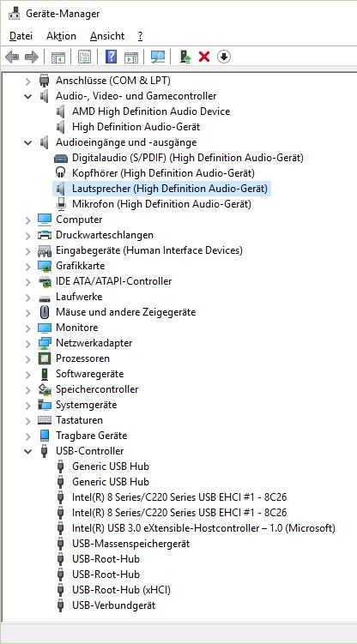Click the round down-arrow toolbar icon
The height and width of the screenshot is (644, 357).
click(223, 57)
